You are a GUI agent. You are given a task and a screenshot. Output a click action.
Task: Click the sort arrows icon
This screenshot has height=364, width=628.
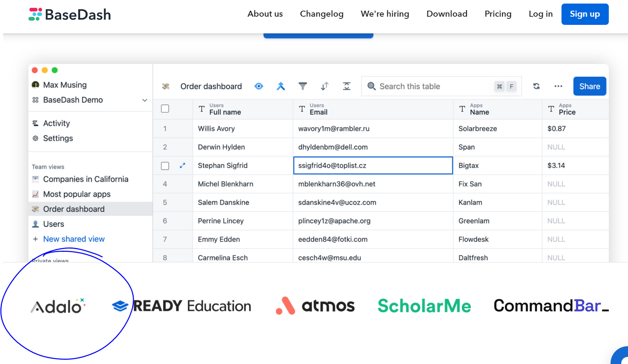coord(324,86)
